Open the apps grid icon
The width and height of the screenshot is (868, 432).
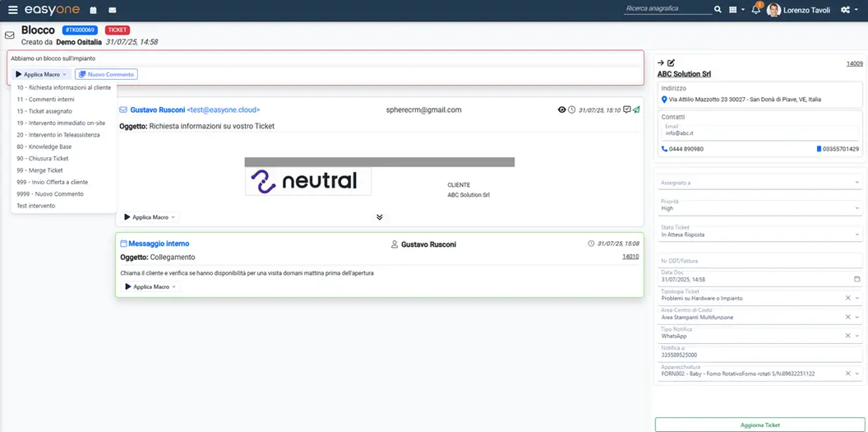(x=733, y=10)
